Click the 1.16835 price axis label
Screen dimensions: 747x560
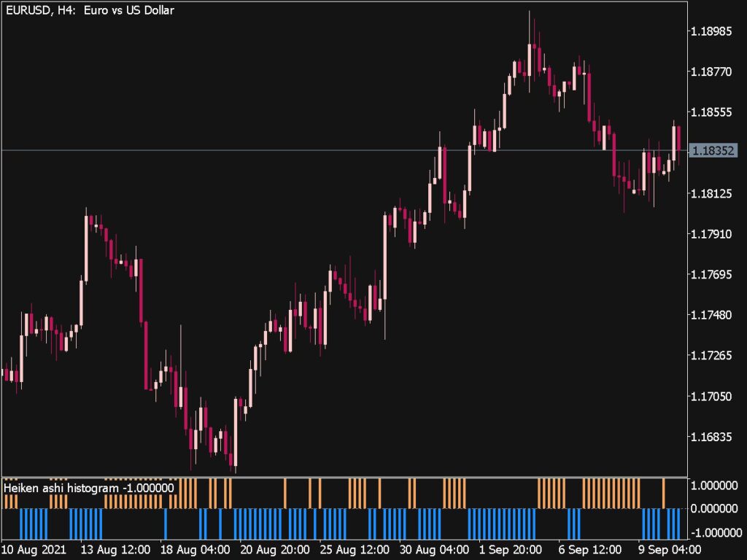point(715,437)
